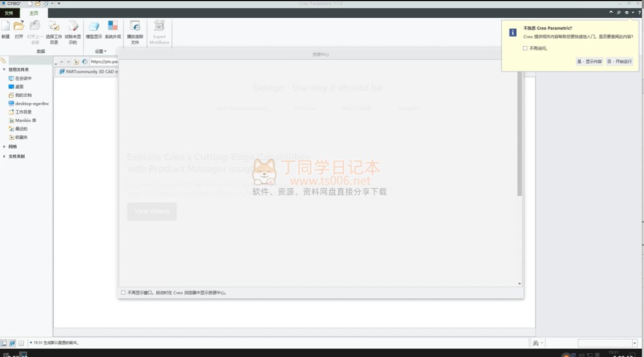This screenshot has height=357, width=644.
Task: Click the browser back arrow
Action: 62,62
